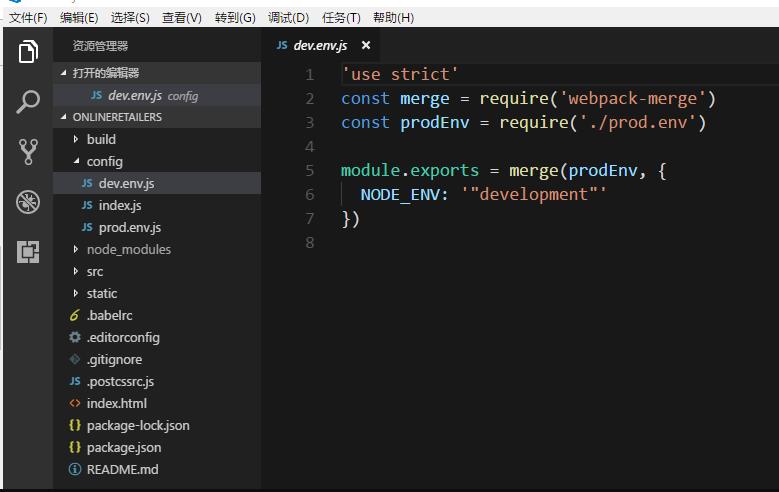Click the gear icon beside .editorconfig
This screenshot has width=779, height=492.
click(75, 337)
